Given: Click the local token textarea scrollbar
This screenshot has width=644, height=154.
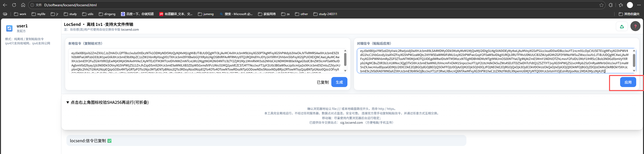Looking at the screenshot, I should pos(345,60).
